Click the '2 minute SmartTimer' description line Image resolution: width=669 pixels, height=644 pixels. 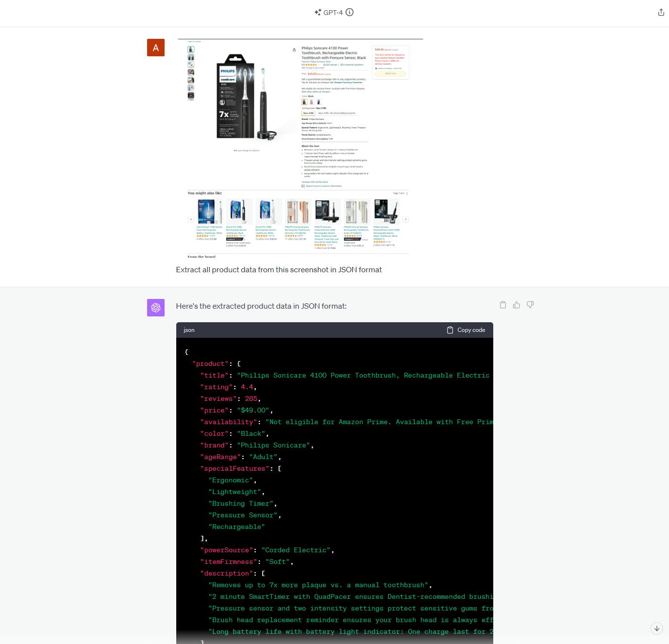(351, 597)
